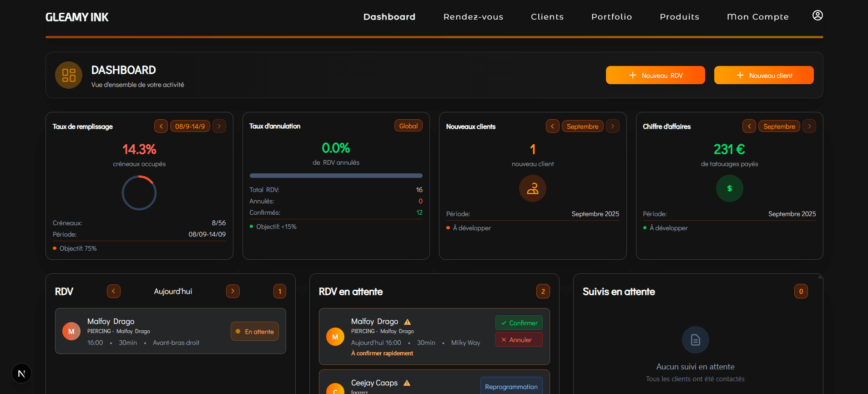This screenshot has width=868, height=394.
Task: Click the new client person icon
Action: 532,188
